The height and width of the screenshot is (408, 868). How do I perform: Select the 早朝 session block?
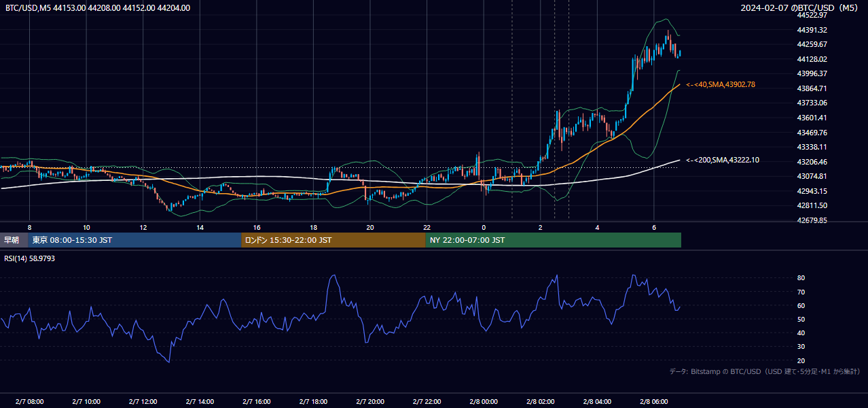[x=14, y=240]
